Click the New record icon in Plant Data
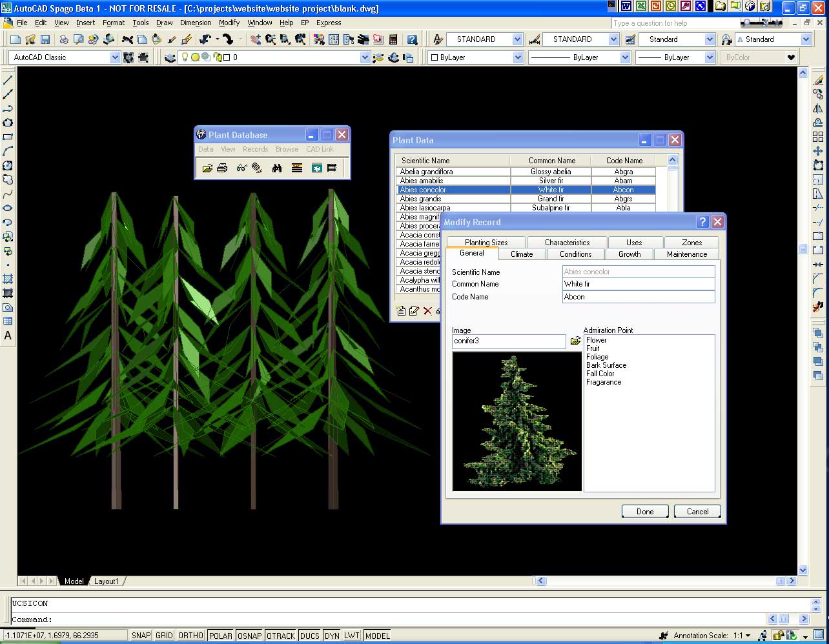Viewport: 829px width, 644px height. (x=401, y=311)
